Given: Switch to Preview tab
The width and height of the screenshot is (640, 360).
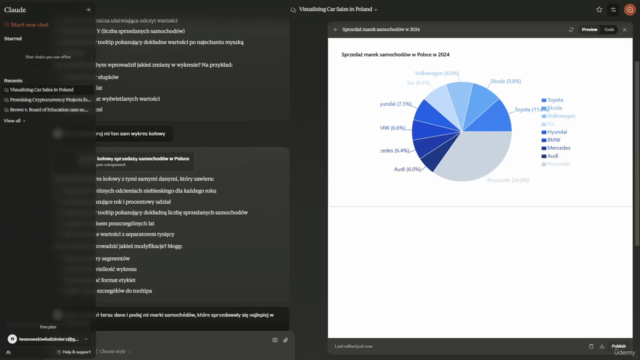Looking at the screenshot, I should [x=589, y=29].
